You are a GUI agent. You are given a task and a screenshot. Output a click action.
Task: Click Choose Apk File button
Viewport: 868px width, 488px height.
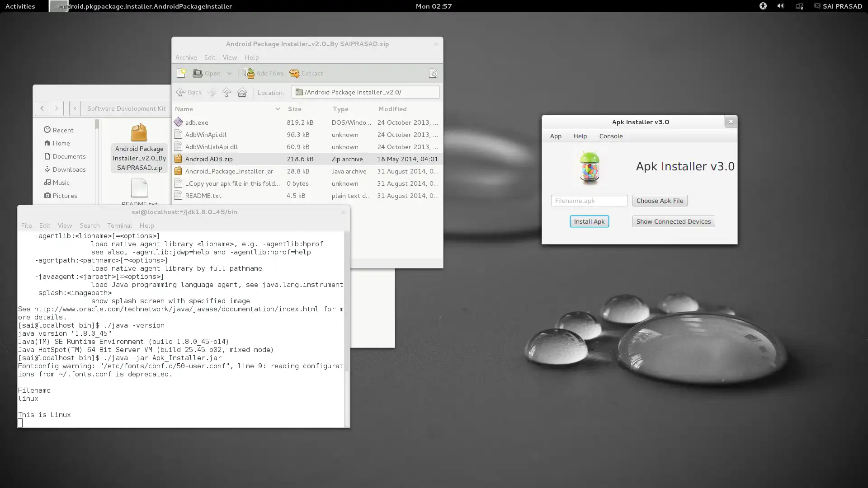pos(659,200)
